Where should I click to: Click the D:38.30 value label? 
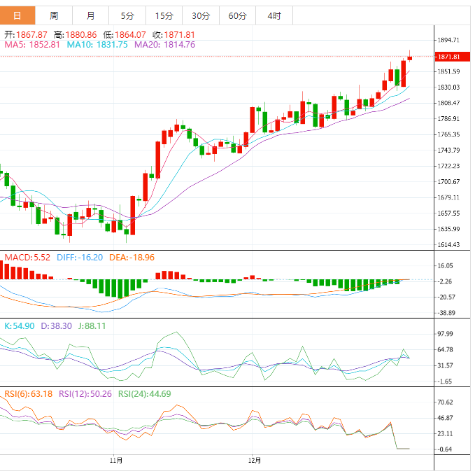click(x=57, y=326)
